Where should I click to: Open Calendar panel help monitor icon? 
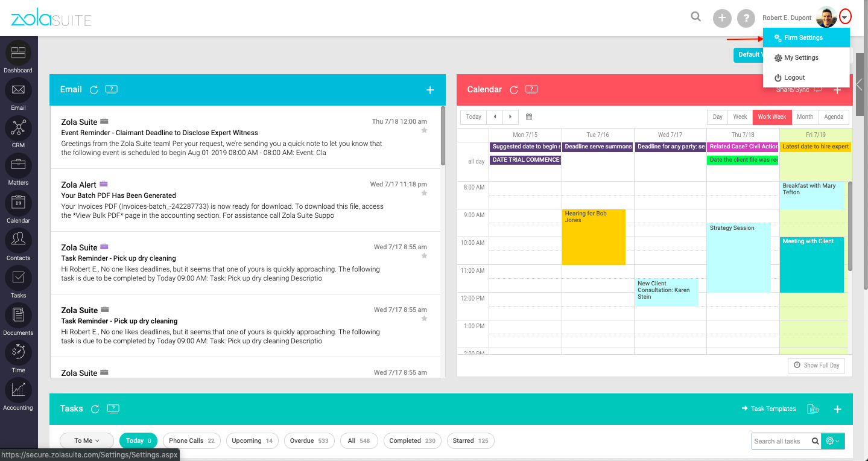pyautogui.click(x=531, y=90)
